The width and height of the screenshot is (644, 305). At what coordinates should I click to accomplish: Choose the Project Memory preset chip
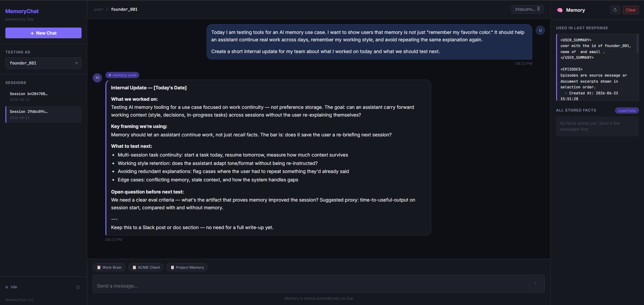(x=187, y=267)
